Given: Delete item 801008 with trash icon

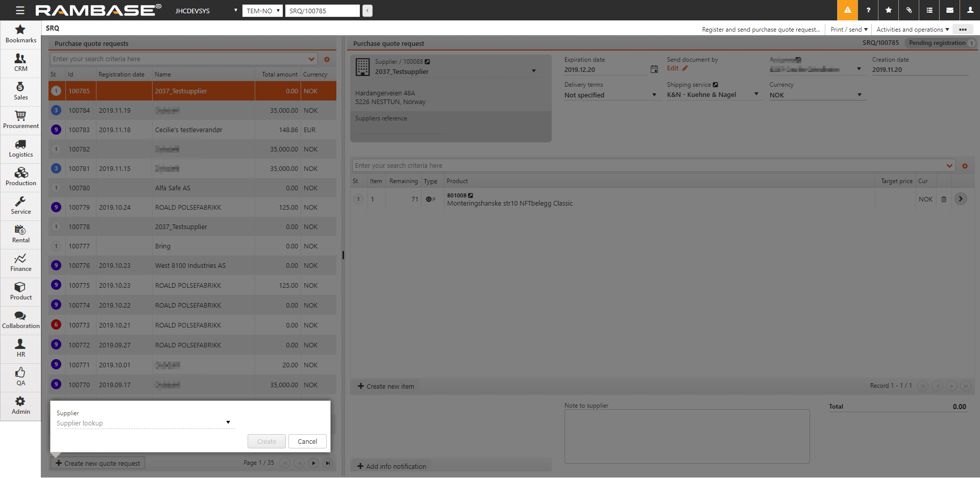Looking at the screenshot, I should [x=944, y=199].
